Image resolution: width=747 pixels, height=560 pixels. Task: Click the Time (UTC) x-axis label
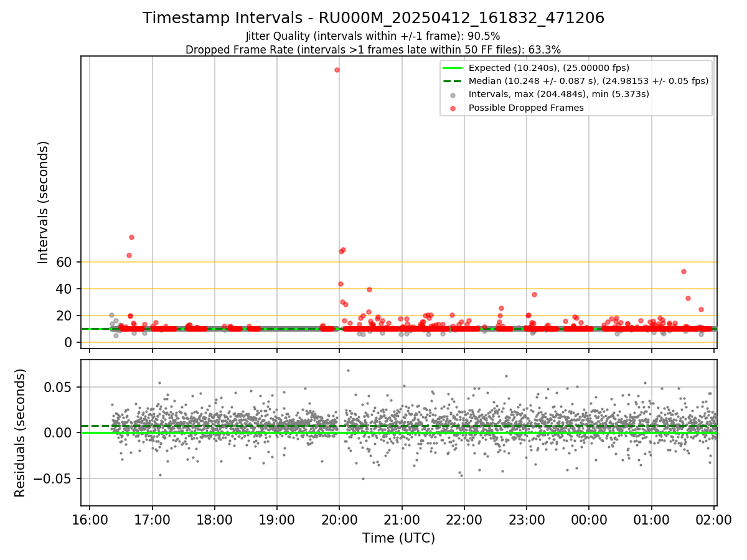[x=398, y=538]
